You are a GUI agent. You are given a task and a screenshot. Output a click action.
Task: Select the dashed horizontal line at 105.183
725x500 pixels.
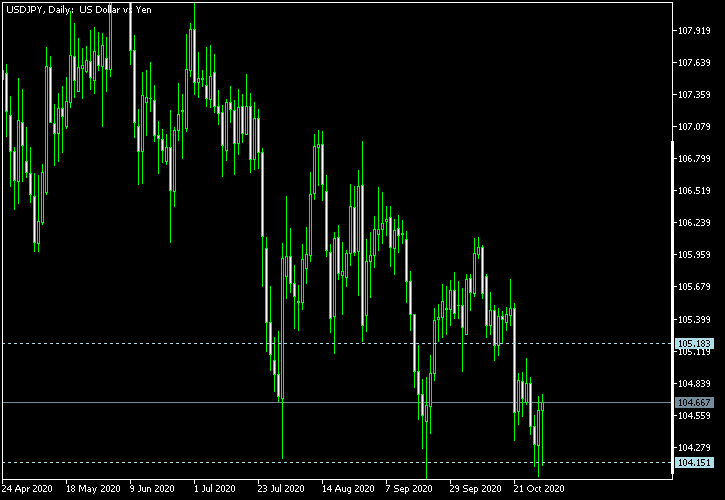[x=338, y=344]
